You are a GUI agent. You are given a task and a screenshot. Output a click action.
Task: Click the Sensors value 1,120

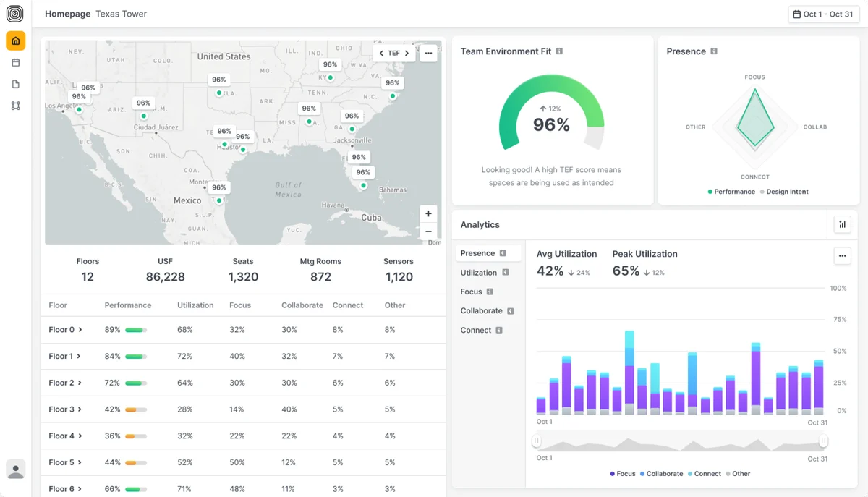click(399, 277)
